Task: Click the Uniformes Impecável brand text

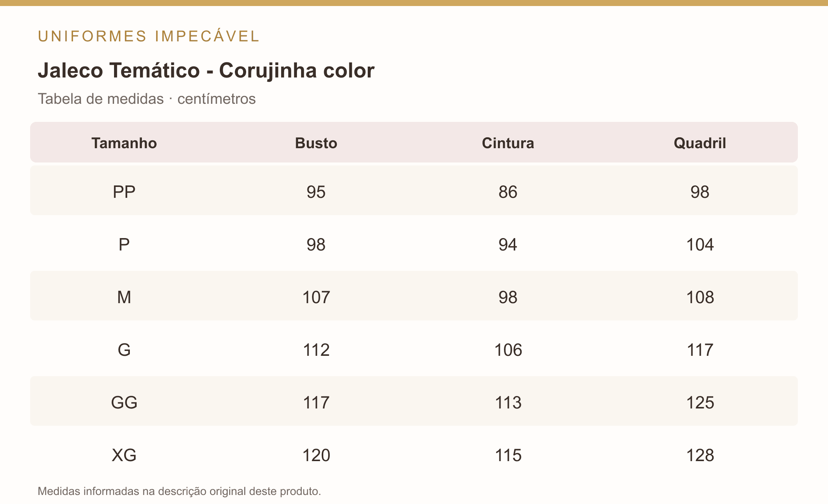Action: [x=149, y=36]
